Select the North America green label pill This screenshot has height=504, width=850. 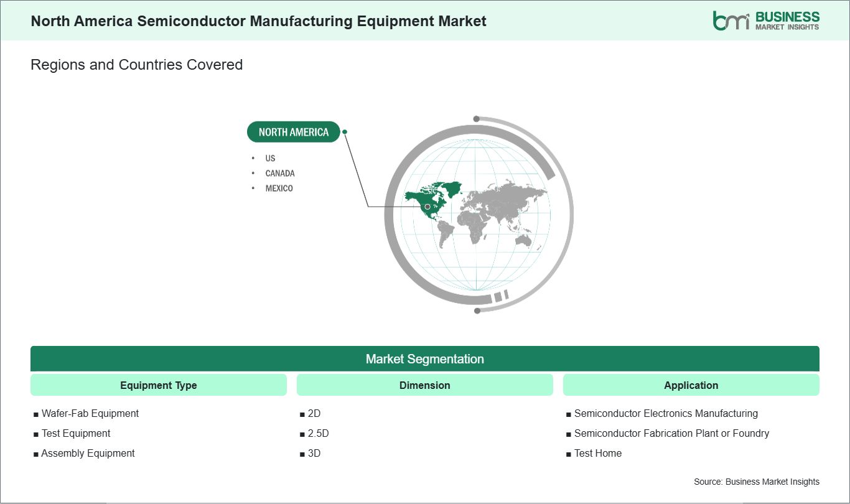coord(293,132)
